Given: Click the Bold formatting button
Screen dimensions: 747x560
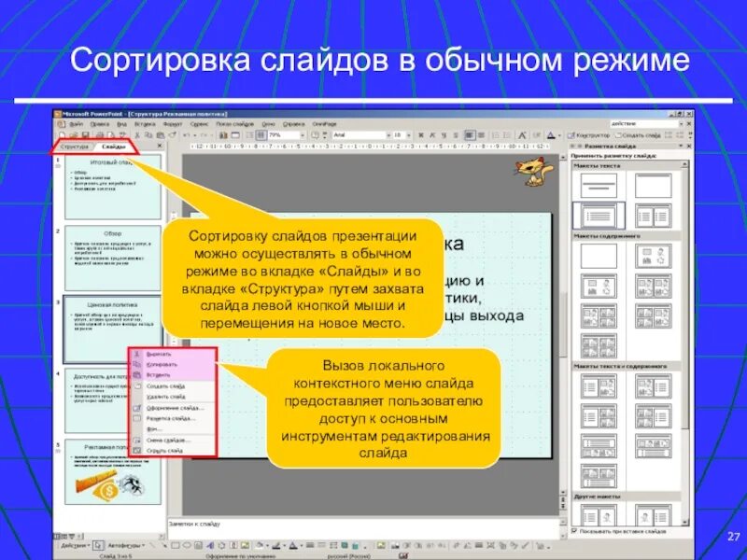Looking at the screenshot, I should 421,135.
